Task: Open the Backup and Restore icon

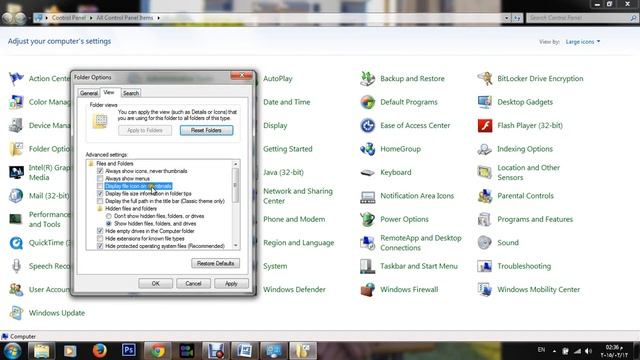Action: [x=367, y=78]
